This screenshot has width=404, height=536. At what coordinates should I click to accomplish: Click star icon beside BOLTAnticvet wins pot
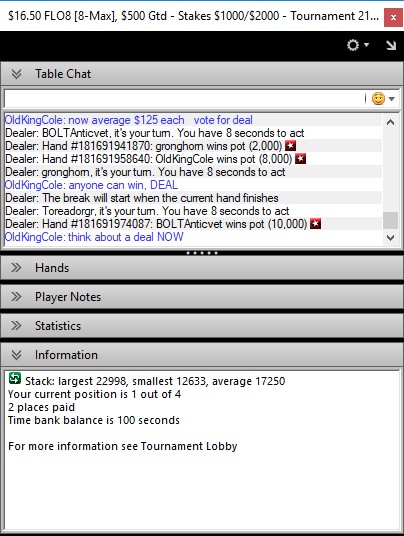(x=315, y=224)
